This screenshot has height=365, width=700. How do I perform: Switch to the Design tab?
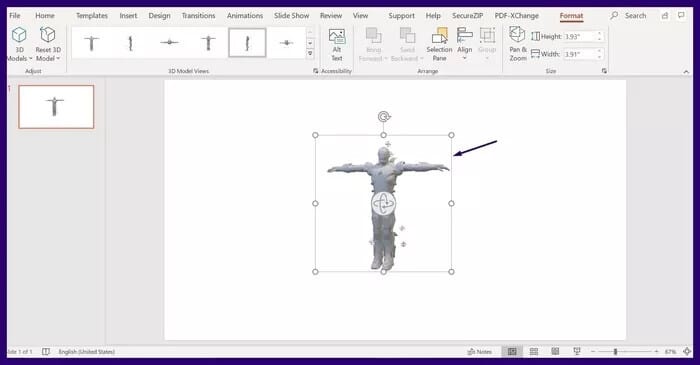click(159, 16)
